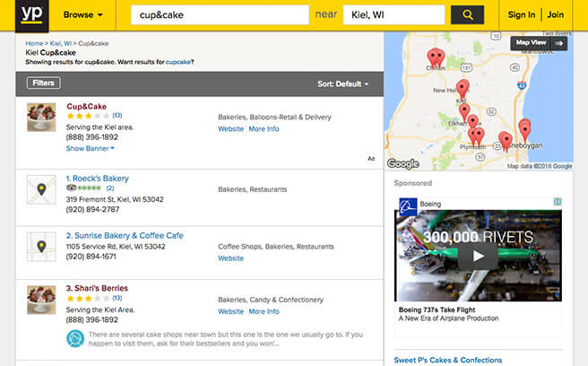This screenshot has height=366, width=588.
Task: Open Sunrise Bakery & Coffee Cafe listing
Action: click(125, 235)
